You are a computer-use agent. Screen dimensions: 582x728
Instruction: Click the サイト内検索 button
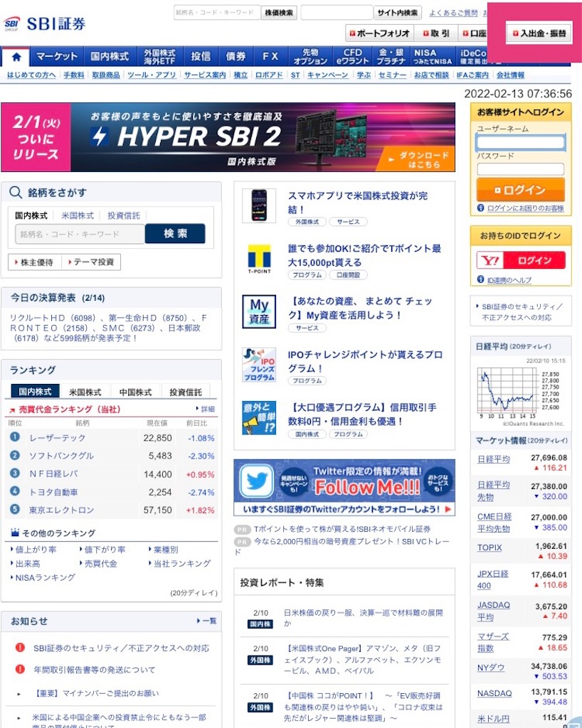pyautogui.click(x=398, y=13)
